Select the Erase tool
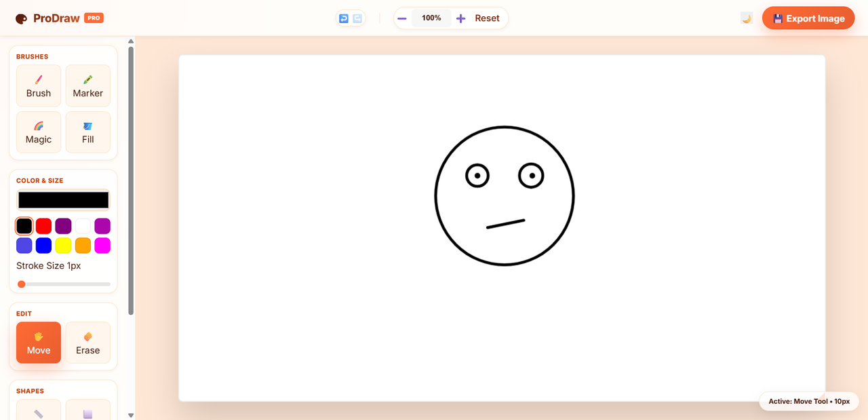The width and height of the screenshot is (868, 420). tap(88, 343)
